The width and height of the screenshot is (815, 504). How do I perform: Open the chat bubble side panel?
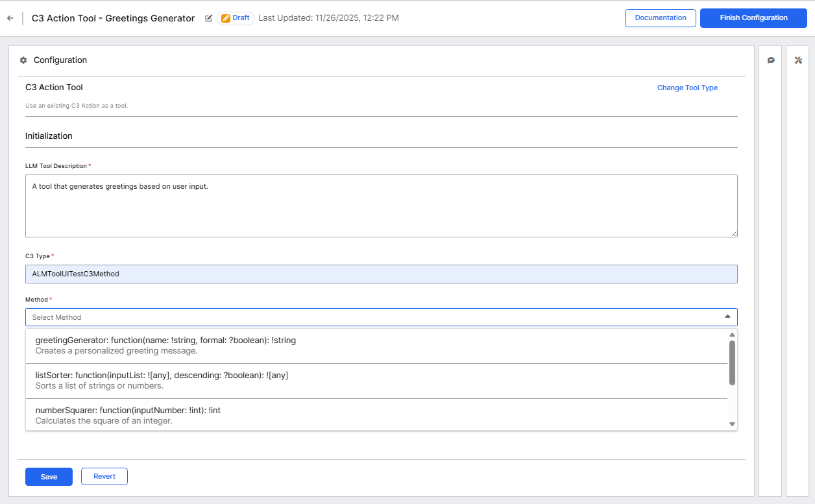(x=771, y=60)
